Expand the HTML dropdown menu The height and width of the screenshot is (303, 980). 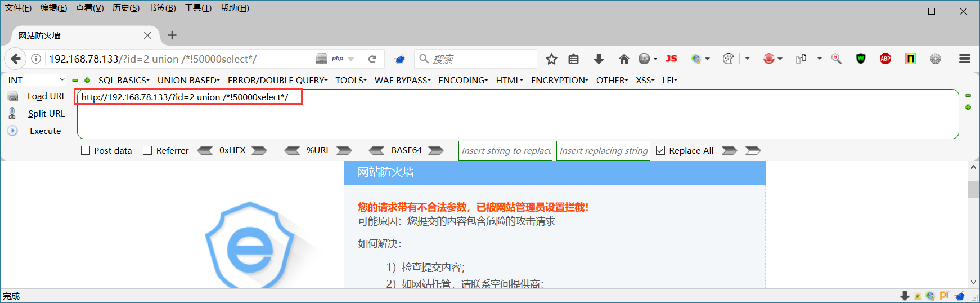point(509,80)
